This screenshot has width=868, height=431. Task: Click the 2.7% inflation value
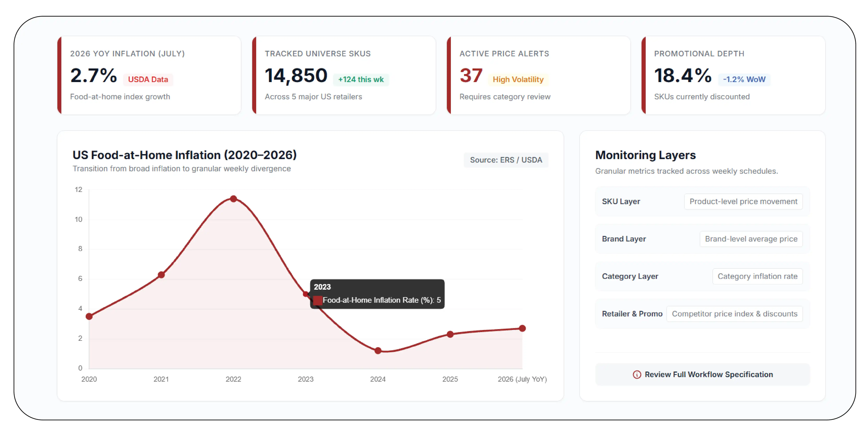(93, 75)
